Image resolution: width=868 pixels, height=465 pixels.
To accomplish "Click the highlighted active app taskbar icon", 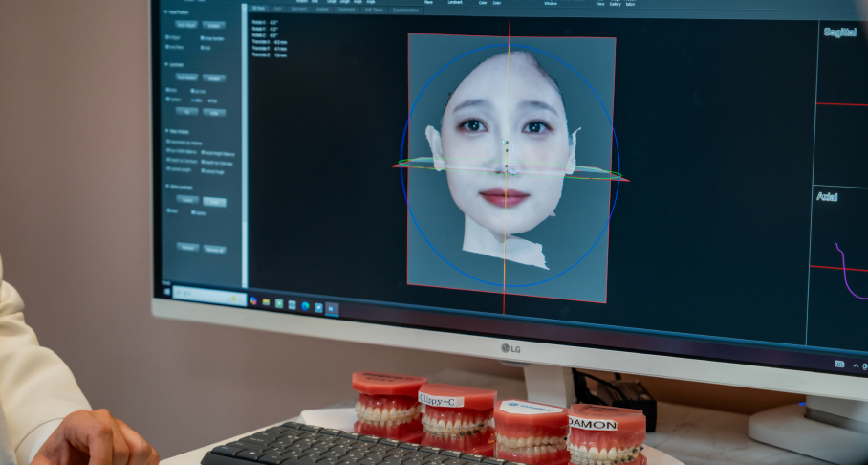I will tap(332, 309).
